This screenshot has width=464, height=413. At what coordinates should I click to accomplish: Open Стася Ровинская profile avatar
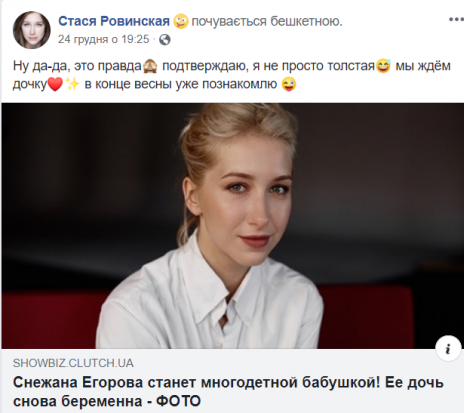tap(32, 30)
